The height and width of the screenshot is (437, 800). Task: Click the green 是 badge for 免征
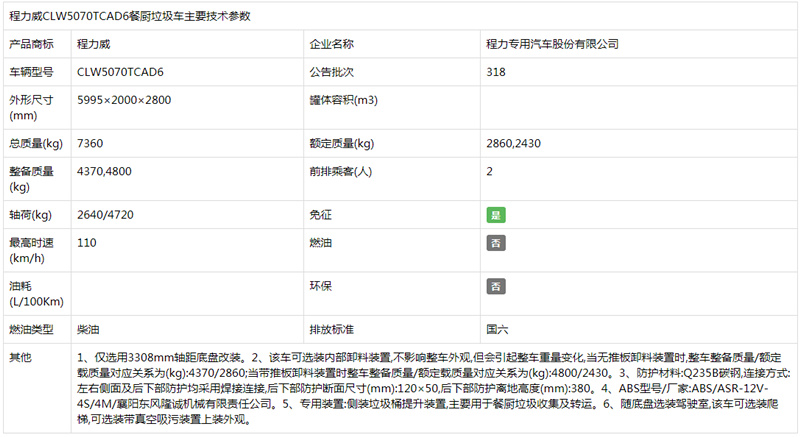tap(495, 215)
